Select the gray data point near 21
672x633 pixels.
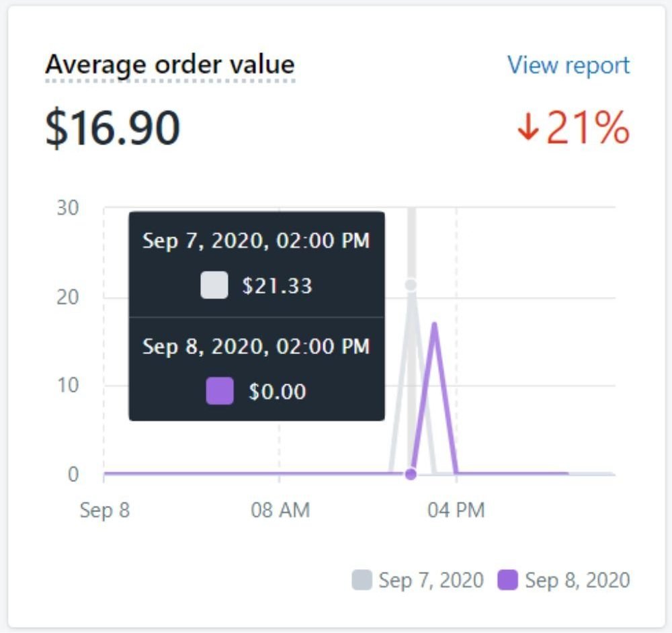[411, 284]
